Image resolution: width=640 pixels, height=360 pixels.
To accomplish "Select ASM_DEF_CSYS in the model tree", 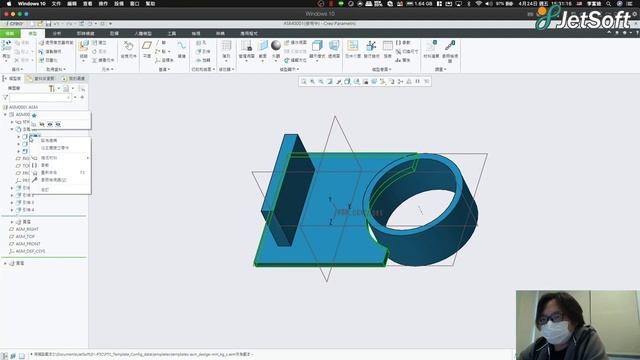I will (30, 251).
